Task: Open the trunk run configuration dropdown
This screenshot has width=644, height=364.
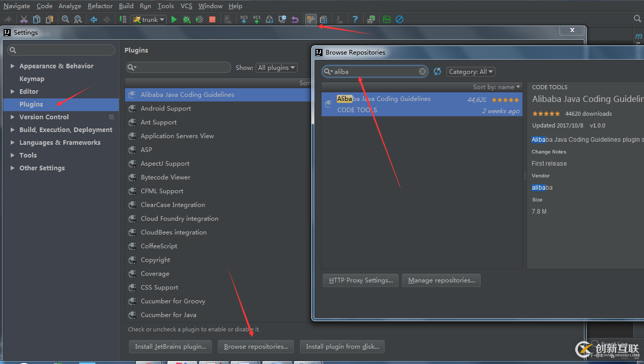Action: point(149,19)
